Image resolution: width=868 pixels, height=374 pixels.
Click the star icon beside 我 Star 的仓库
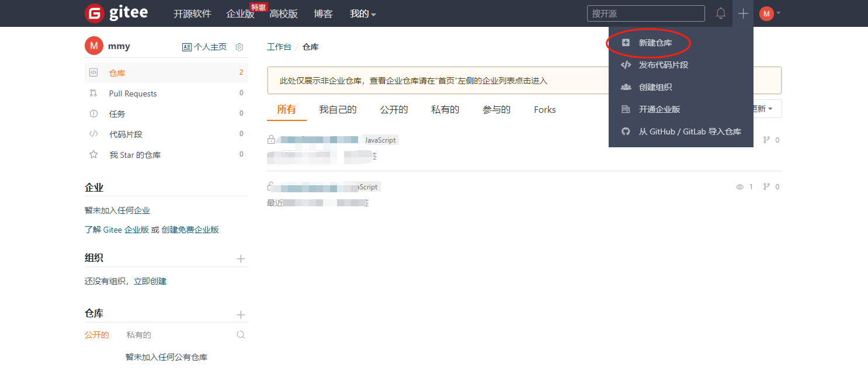(x=93, y=154)
